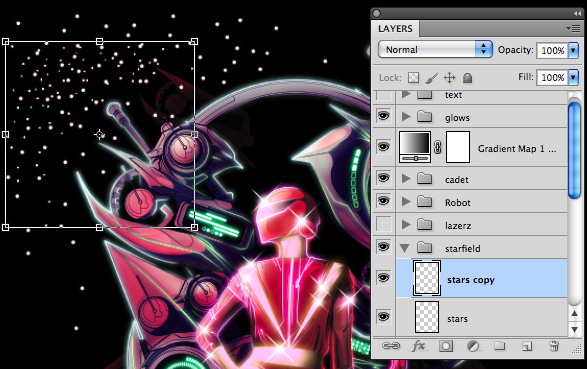Click the scrollbar up arrow
This screenshot has height=369, width=587.
tap(574, 313)
